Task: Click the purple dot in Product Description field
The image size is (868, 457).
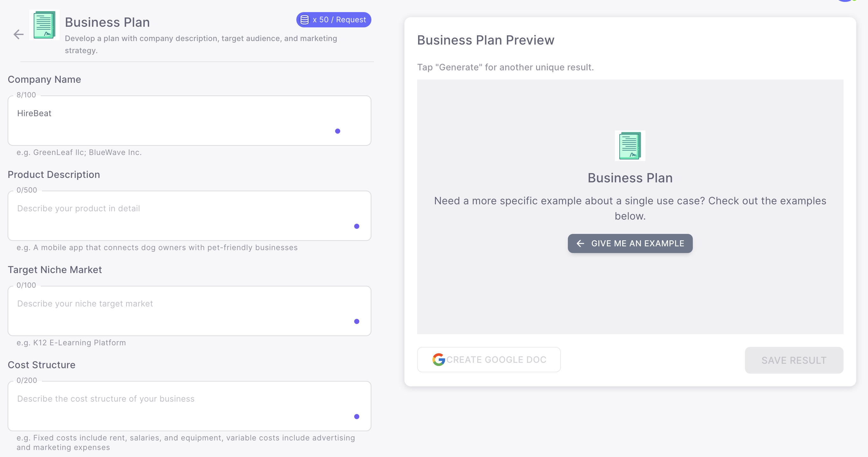Action: coord(356,226)
